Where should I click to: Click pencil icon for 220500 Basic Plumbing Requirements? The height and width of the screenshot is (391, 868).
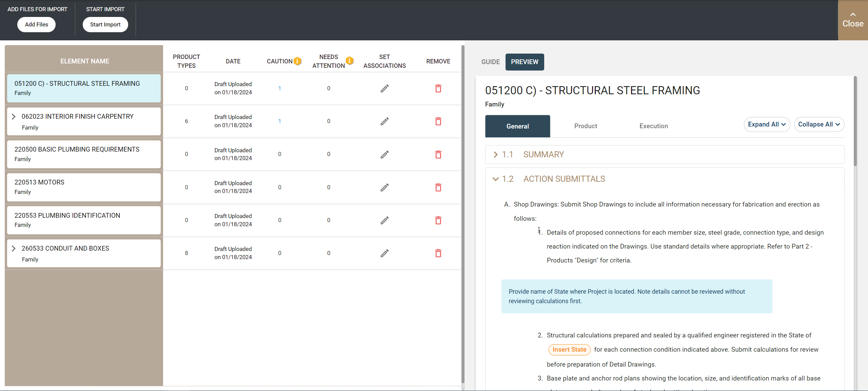click(x=384, y=155)
